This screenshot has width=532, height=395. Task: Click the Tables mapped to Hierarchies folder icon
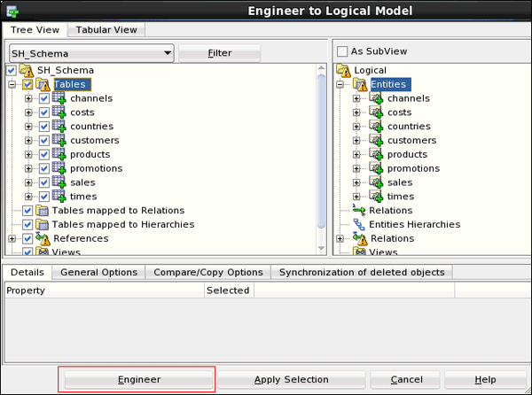coord(42,224)
